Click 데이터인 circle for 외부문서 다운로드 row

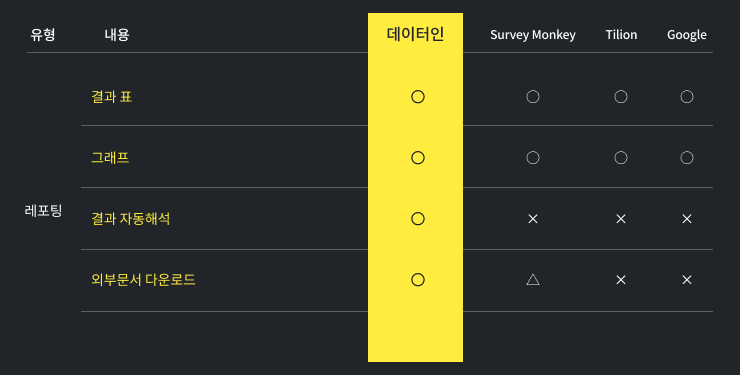point(418,280)
